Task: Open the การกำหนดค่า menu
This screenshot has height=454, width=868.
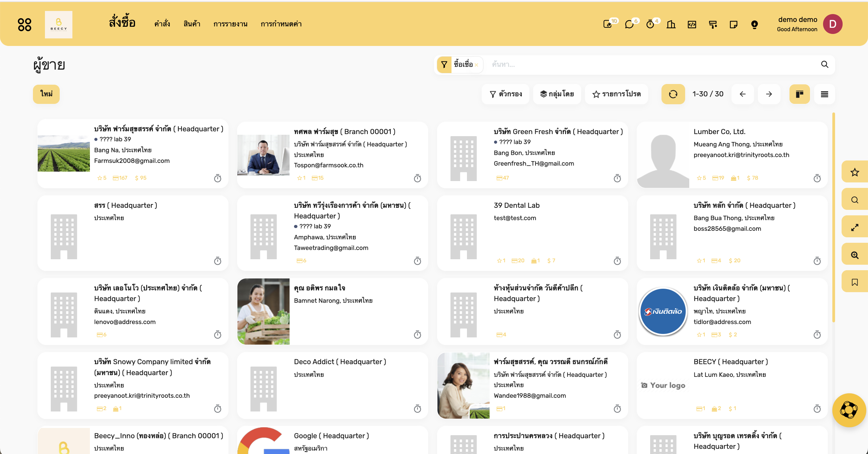Action: click(x=281, y=24)
